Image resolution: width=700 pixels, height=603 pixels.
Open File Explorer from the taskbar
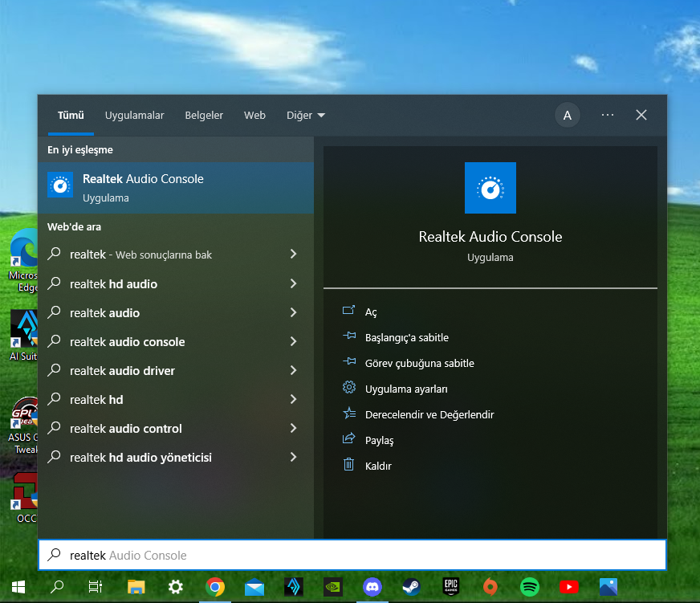(x=136, y=587)
